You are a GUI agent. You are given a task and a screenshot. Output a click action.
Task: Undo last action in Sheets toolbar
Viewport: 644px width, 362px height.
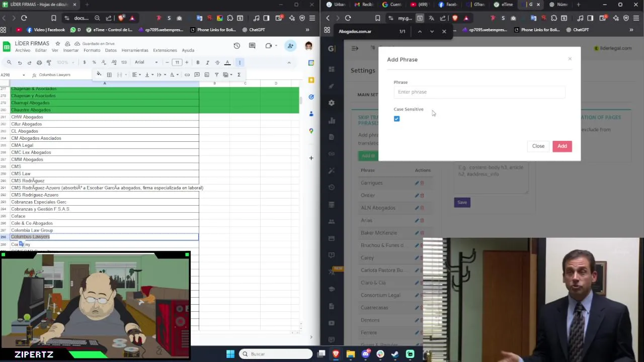[x=20, y=62]
